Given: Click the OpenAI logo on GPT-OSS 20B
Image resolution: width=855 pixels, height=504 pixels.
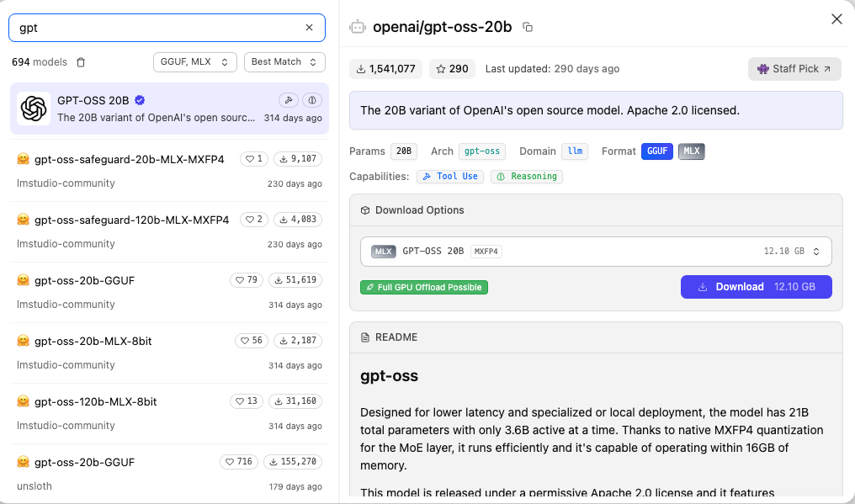Looking at the screenshot, I should click(x=34, y=109).
